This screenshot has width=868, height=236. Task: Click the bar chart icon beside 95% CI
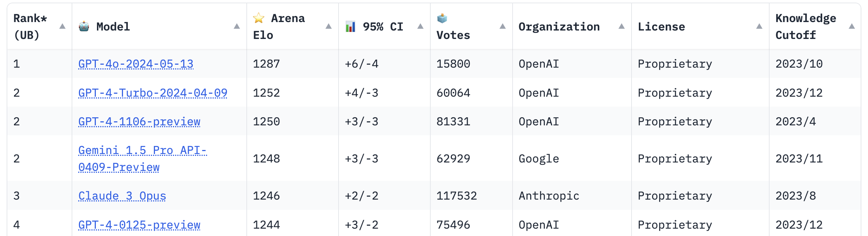coord(351,26)
